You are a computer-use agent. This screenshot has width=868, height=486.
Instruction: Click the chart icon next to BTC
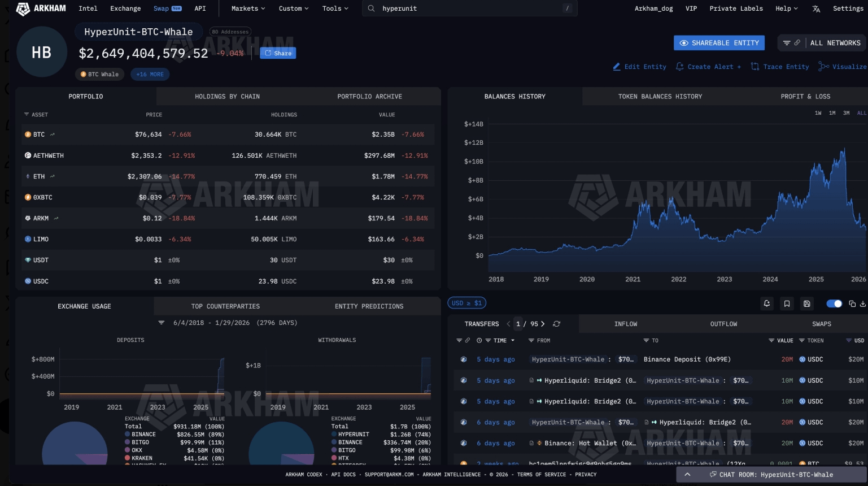pos(53,134)
